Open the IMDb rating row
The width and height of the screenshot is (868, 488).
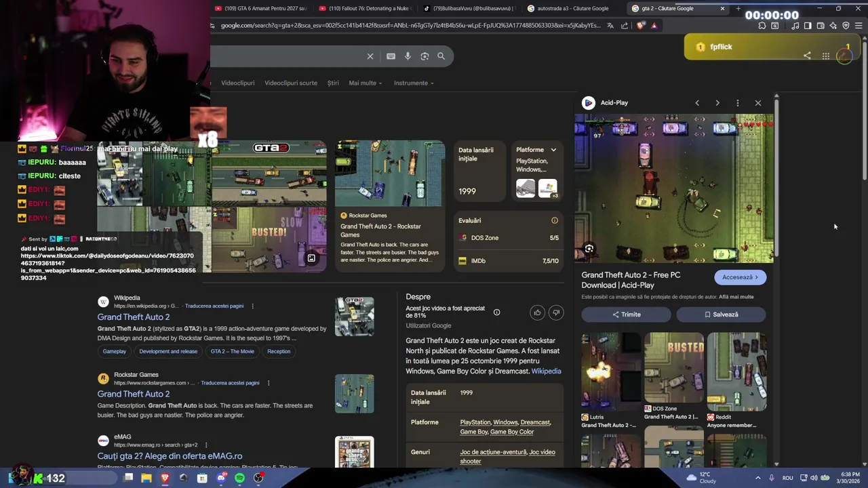(x=509, y=261)
